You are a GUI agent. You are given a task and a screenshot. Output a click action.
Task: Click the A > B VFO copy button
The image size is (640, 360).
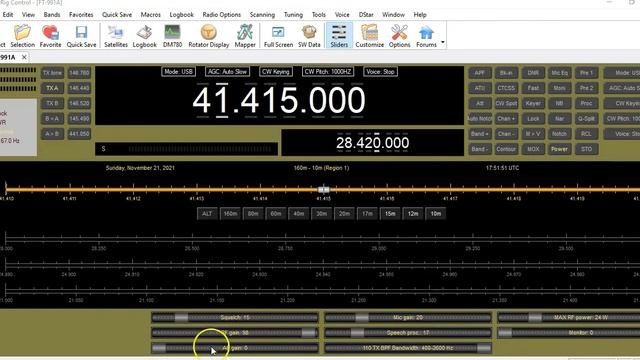tap(52, 134)
